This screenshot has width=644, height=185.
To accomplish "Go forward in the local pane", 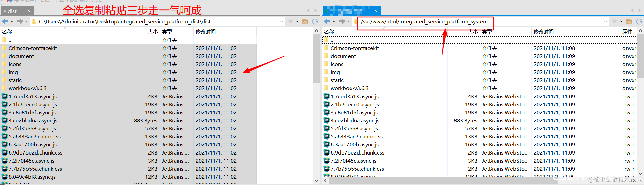I will click(x=20, y=21).
